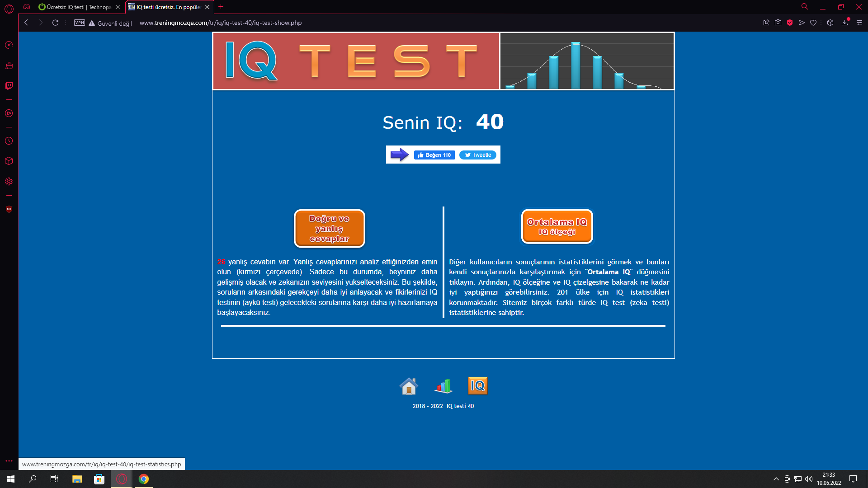This screenshot has width=868, height=488.
Task: Take a snapshot with camera icon
Action: tap(778, 23)
